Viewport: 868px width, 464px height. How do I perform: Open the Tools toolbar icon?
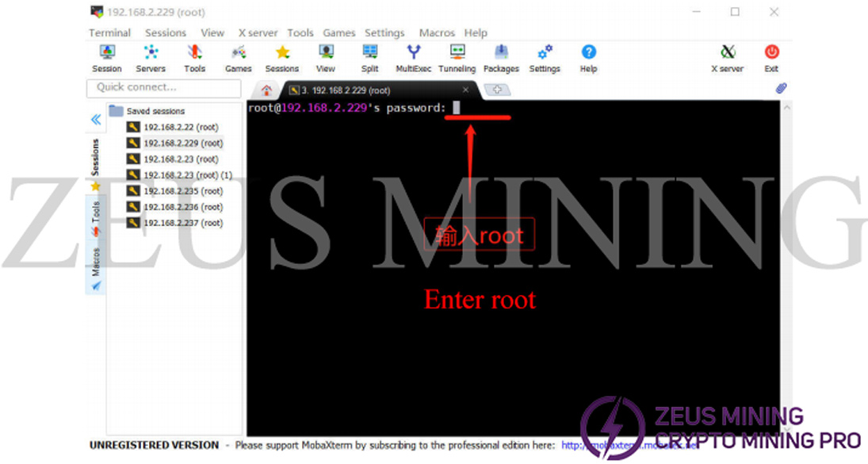[194, 58]
